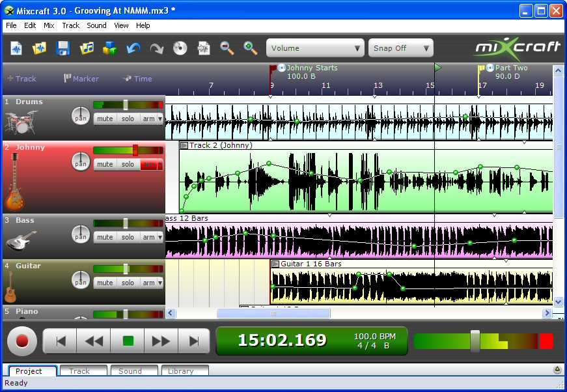567x392 pixels.
Task: Click the Zoom In magnifier icon
Action: [251, 48]
